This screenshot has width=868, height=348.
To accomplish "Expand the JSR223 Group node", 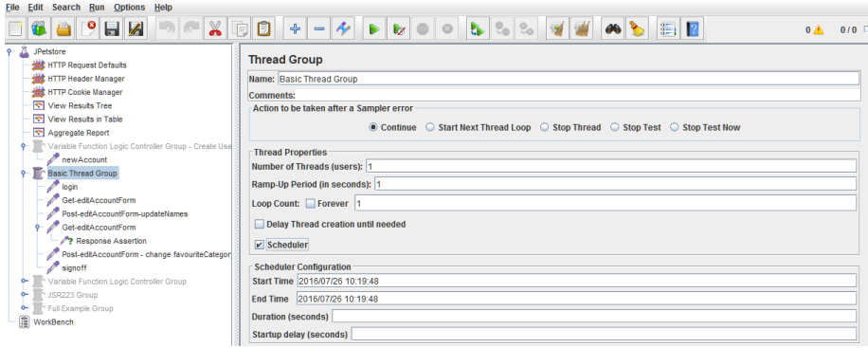I will (24, 295).
